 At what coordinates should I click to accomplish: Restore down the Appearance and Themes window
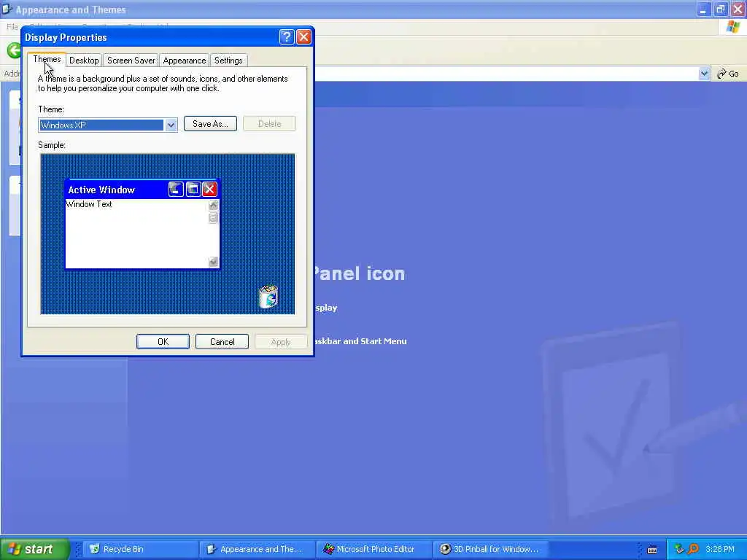pos(721,9)
